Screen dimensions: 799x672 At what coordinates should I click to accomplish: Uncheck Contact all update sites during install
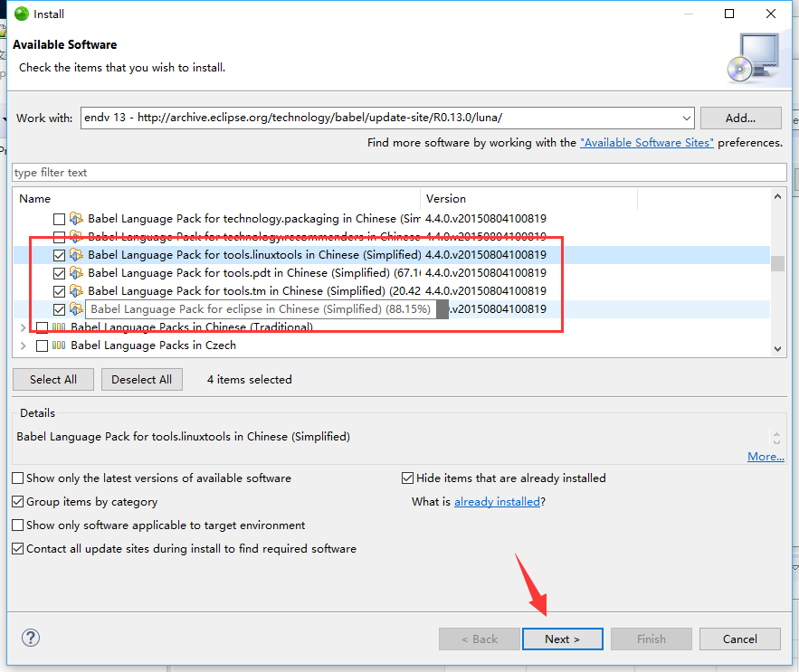(x=18, y=549)
